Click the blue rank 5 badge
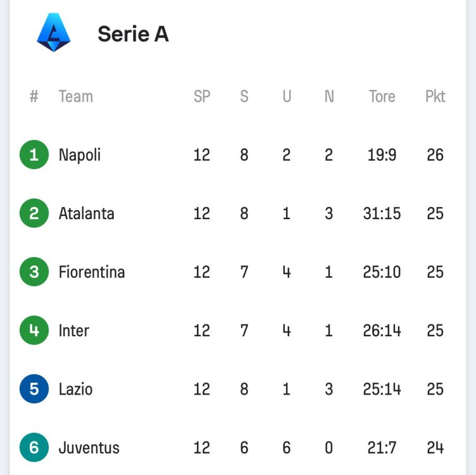476x475 pixels. pos(34,389)
